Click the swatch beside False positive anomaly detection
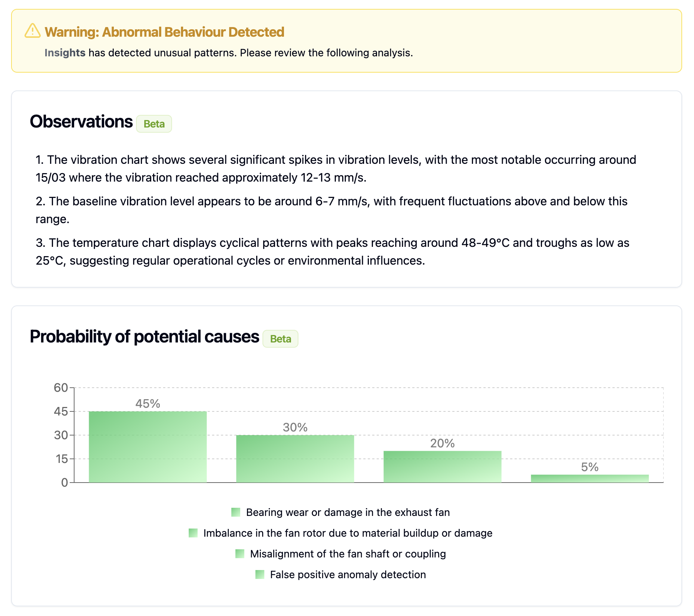Viewport: 694px width, 616px height. pyautogui.click(x=260, y=574)
